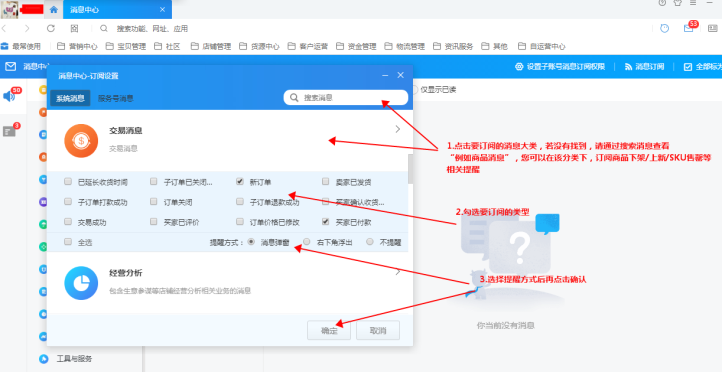Open the home tab icon
The image size is (722, 372).
coord(54,10)
